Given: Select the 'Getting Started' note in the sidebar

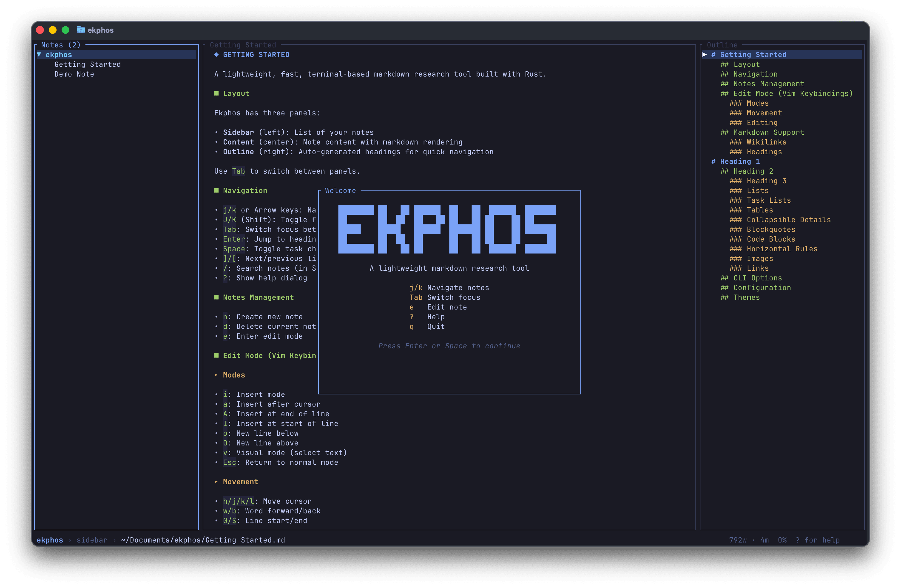Looking at the screenshot, I should point(87,64).
